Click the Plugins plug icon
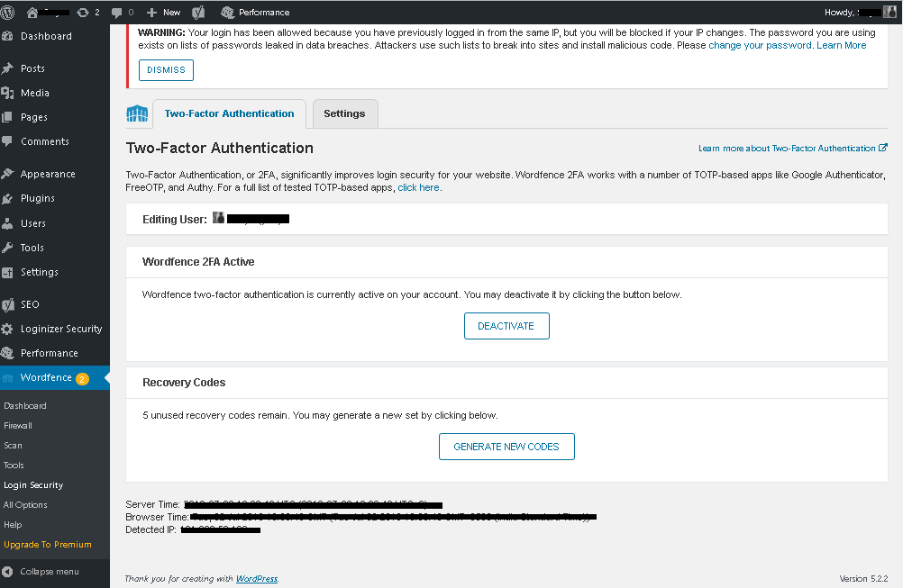Viewport: 903px width, 588px height. click(x=7, y=198)
